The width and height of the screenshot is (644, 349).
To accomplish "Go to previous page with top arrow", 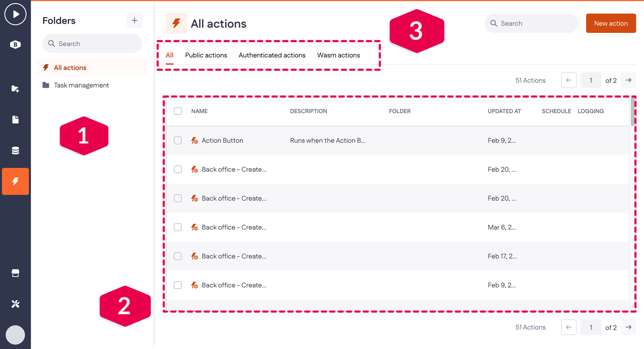I will pos(569,80).
